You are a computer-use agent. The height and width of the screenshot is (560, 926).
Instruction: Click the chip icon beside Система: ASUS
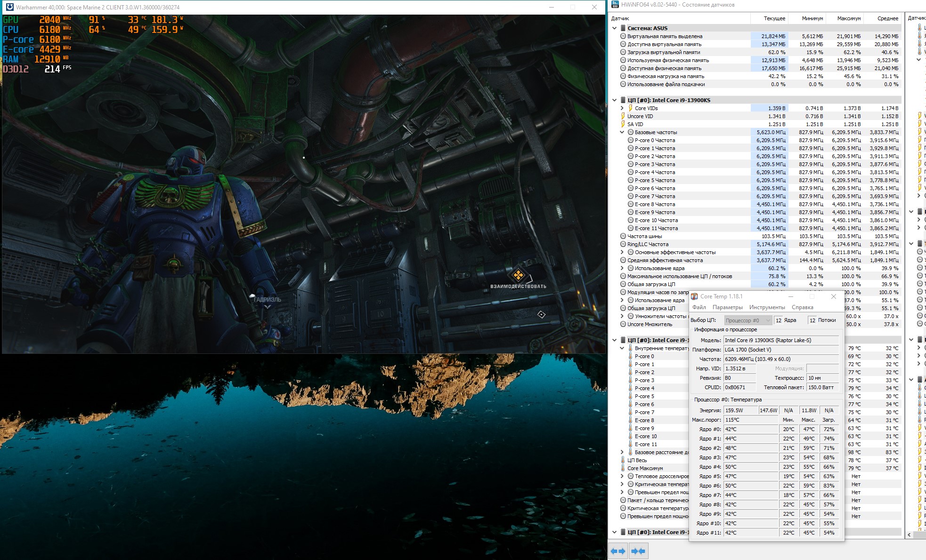tap(623, 28)
